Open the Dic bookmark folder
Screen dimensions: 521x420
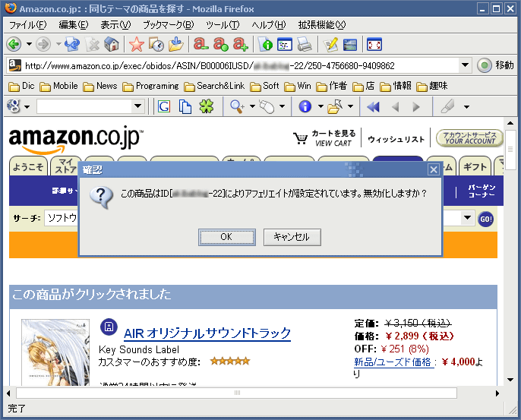[x=21, y=86]
